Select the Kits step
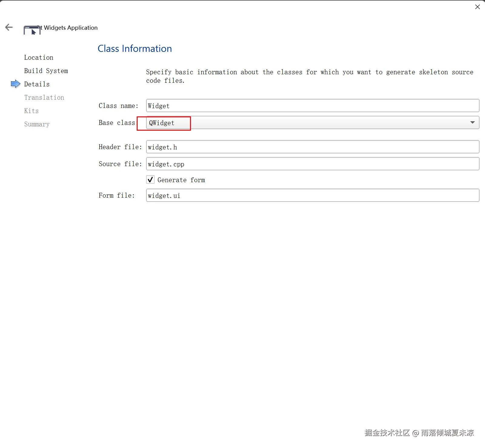Viewport: 485px width, 448px height. point(32,111)
